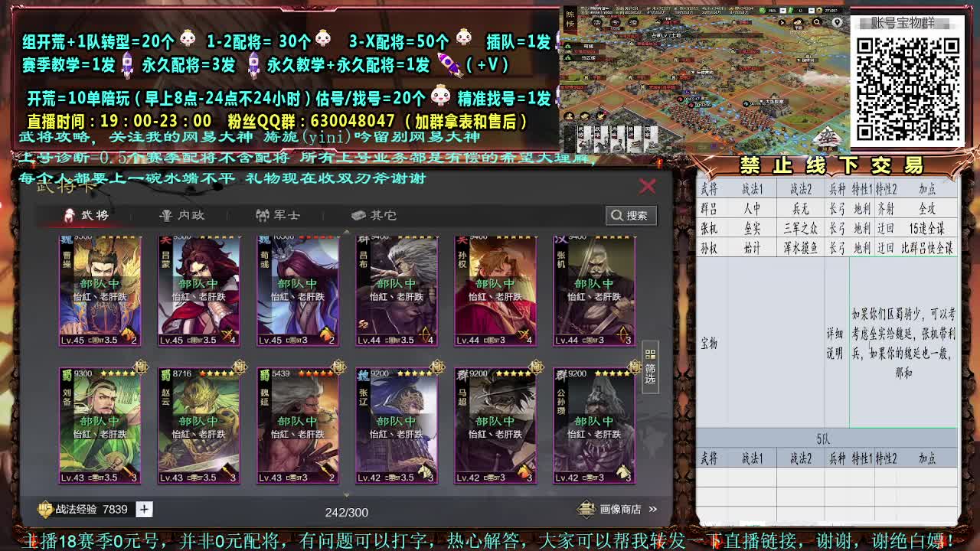The width and height of the screenshot is (980, 551).
Task: Click the helmet icon on 武将 tab
Action: click(70, 215)
